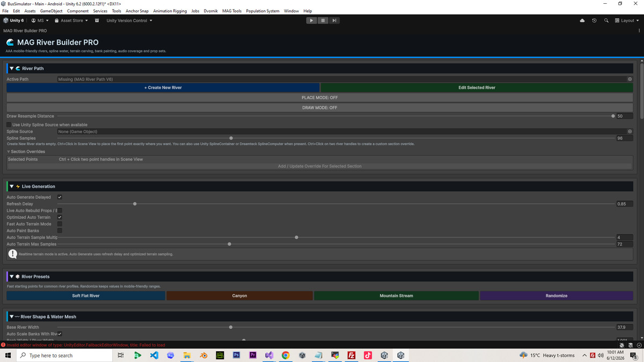644x362 pixels.
Task: Click the toolbar search magnifier icon
Action: pos(606,20)
